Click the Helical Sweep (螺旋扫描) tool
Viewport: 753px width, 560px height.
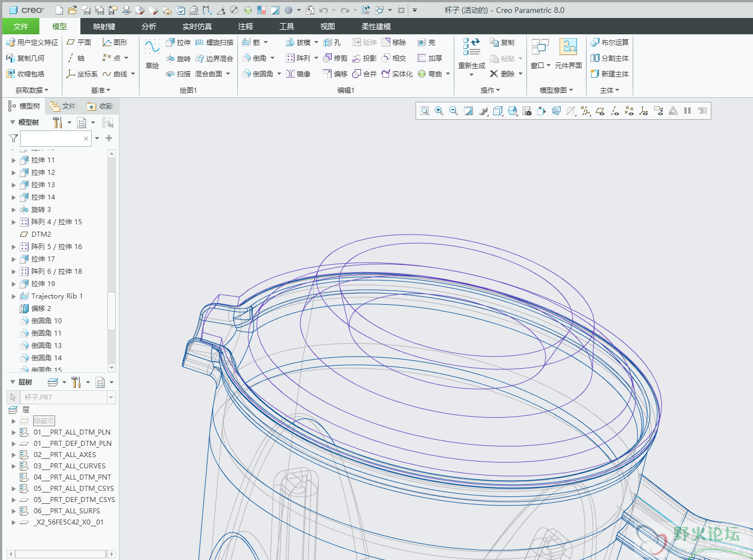point(214,42)
